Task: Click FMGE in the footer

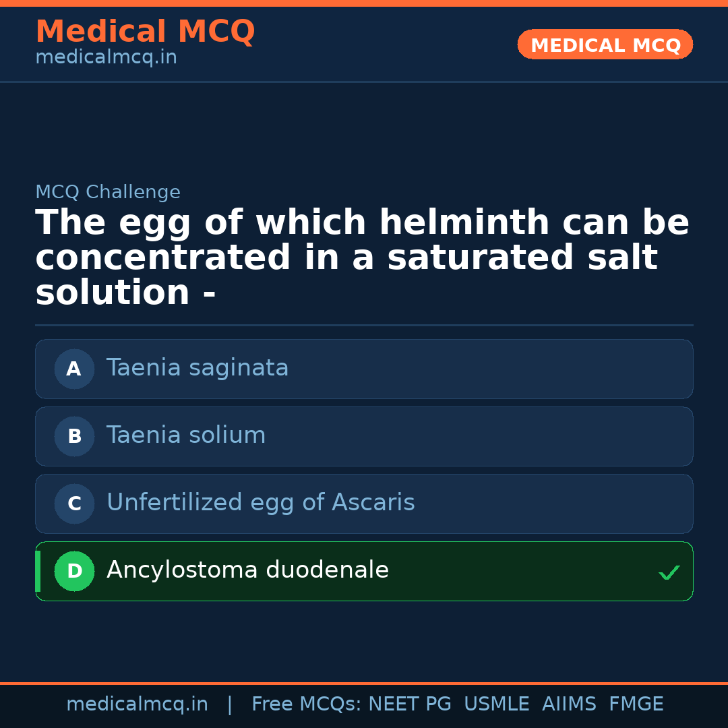Action: pyautogui.click(x=636, y=704)
